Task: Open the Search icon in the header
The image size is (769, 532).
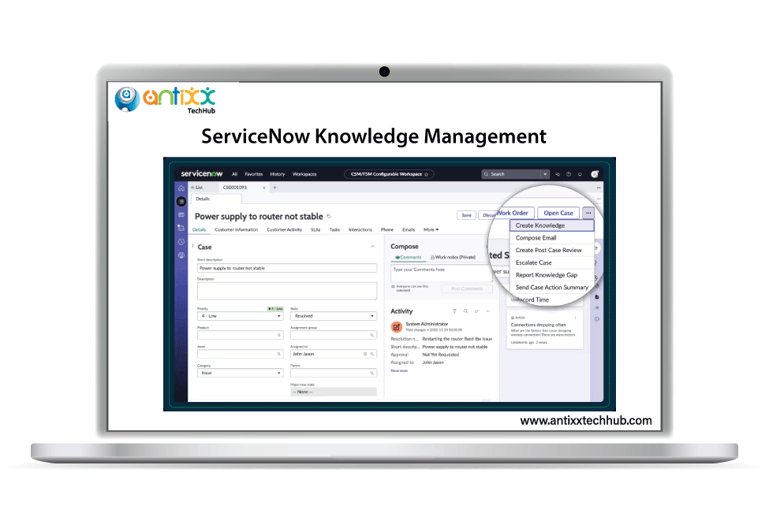Action: coord(487,174)
